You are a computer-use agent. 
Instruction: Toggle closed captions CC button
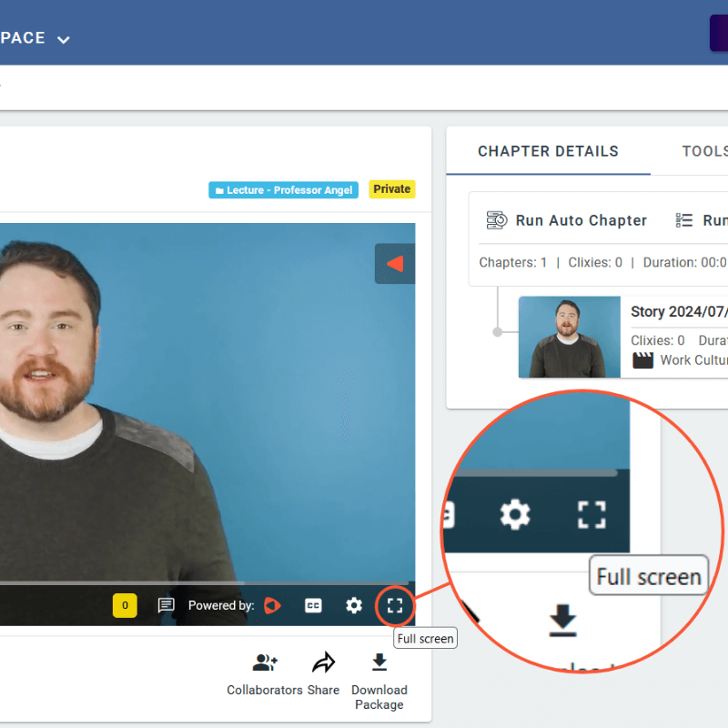tap(313, 605)
